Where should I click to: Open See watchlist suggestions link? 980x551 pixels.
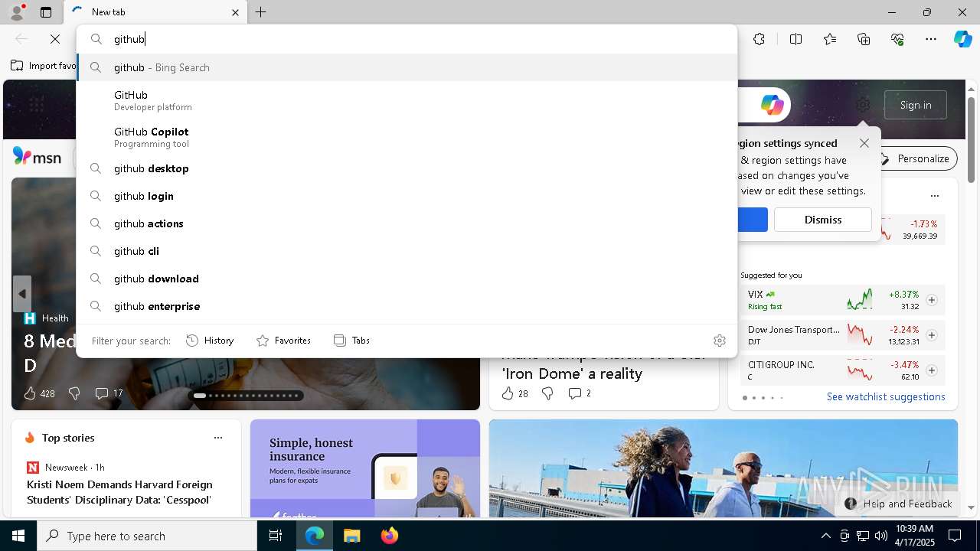point(886,396)
